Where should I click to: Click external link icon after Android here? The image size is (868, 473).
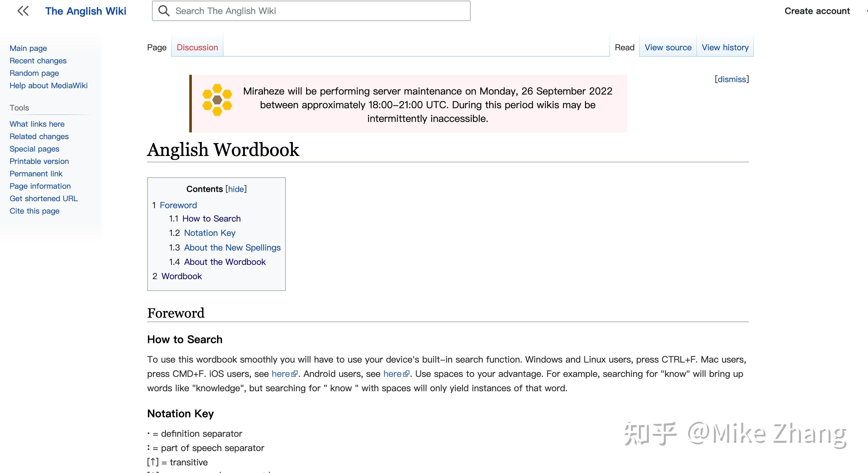click(406, 374)
